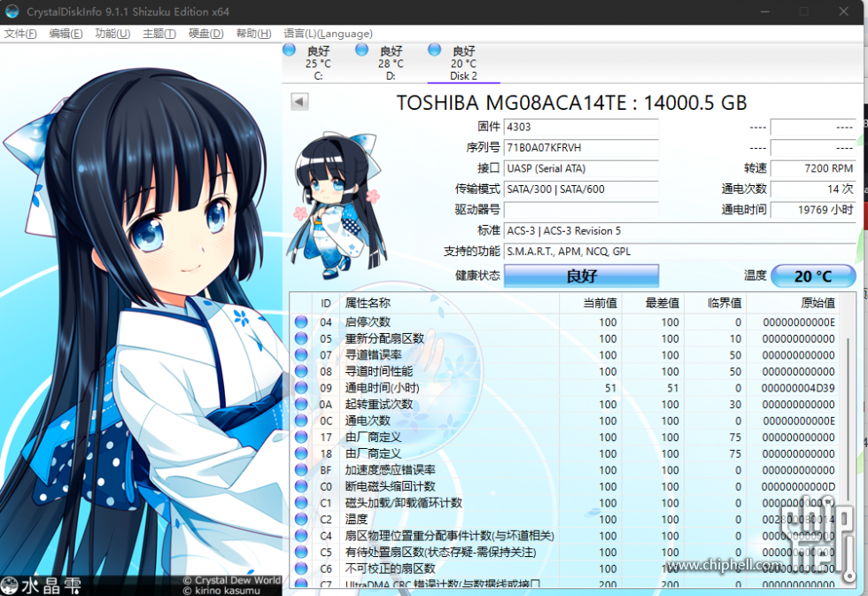This screenshot has height=596, width=868.
Task: Click the disk title TOSHIBA MG08ACA14TE
Action: coord(512,103)
